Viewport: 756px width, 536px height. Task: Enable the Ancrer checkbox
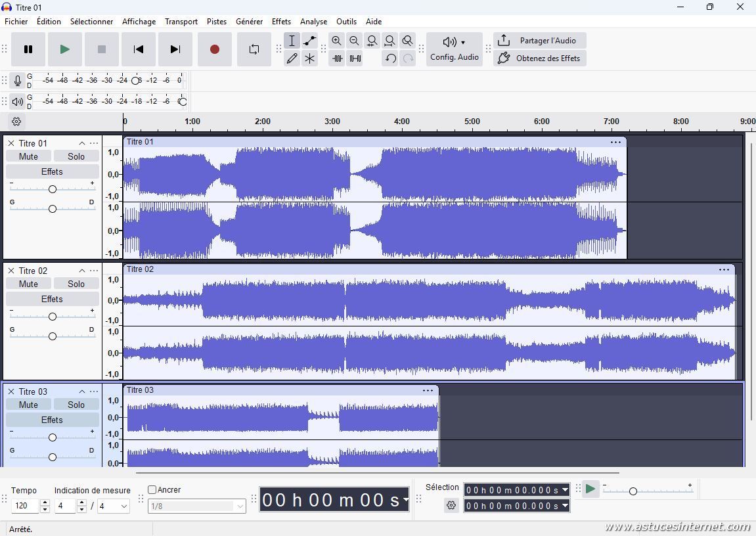click(152, 490)
